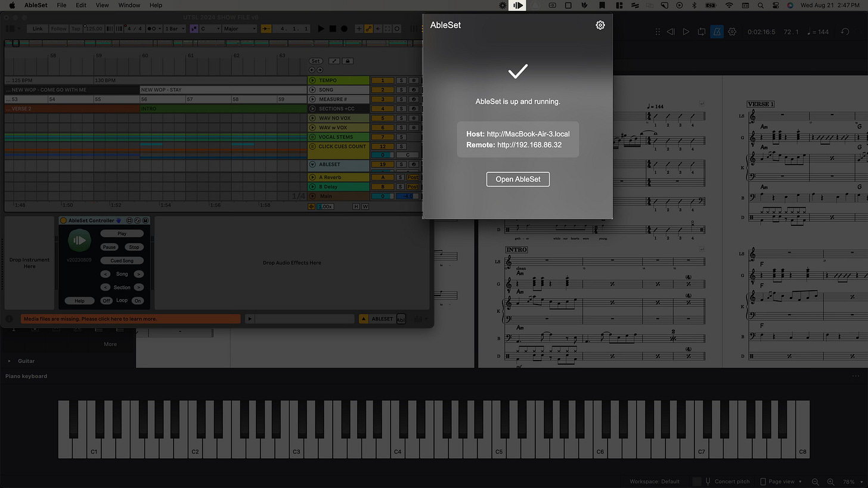Click the previous locator arrow

tap(312, 70)
